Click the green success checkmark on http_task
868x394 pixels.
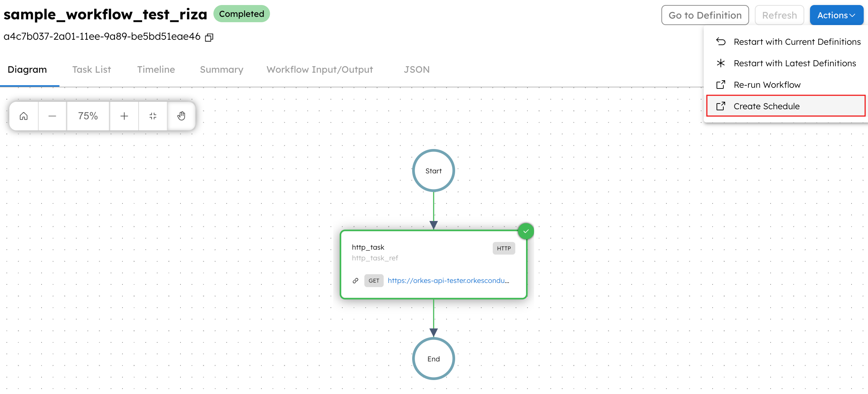tap(526, 231)
